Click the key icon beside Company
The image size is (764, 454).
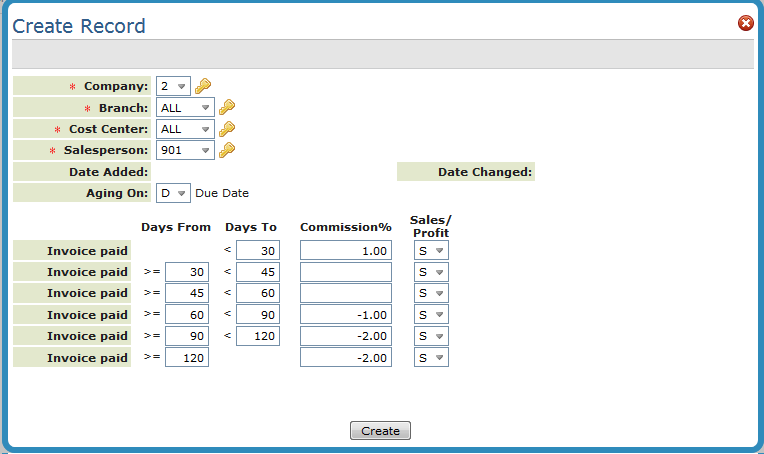click(203, 86)
